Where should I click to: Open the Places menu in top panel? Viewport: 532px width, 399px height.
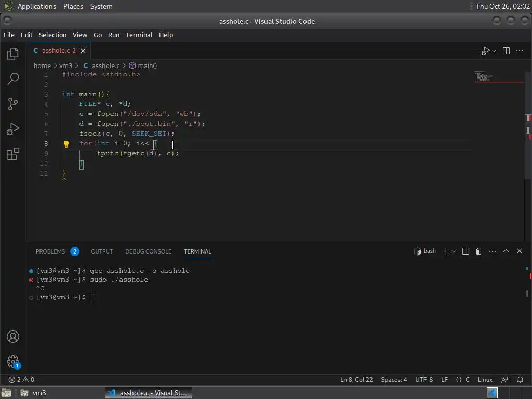[x=73, y=6]
